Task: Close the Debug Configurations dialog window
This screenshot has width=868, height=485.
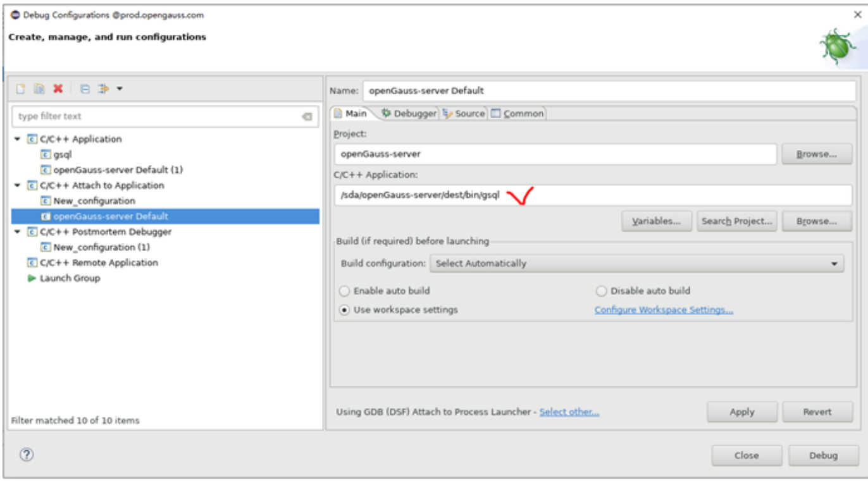Action: tap(858, 15)
